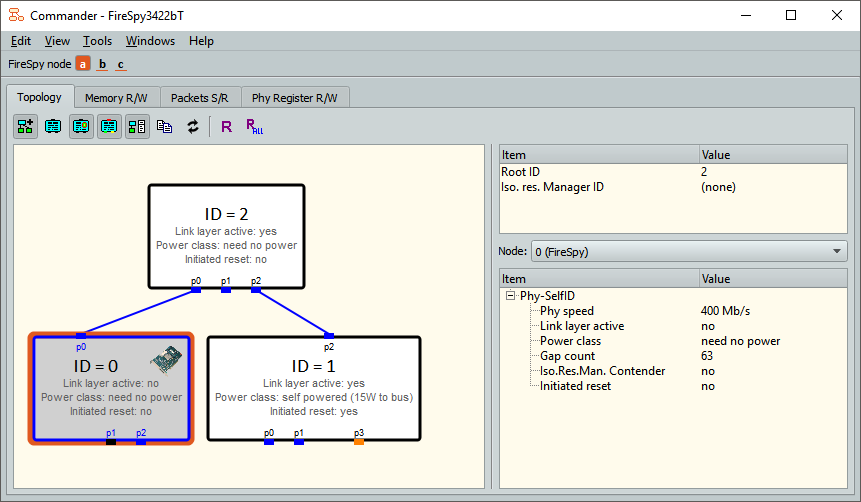Click orange port p3 on node ID 1
The width and height of the screenshot is (861, 502).
coord(359,442)
